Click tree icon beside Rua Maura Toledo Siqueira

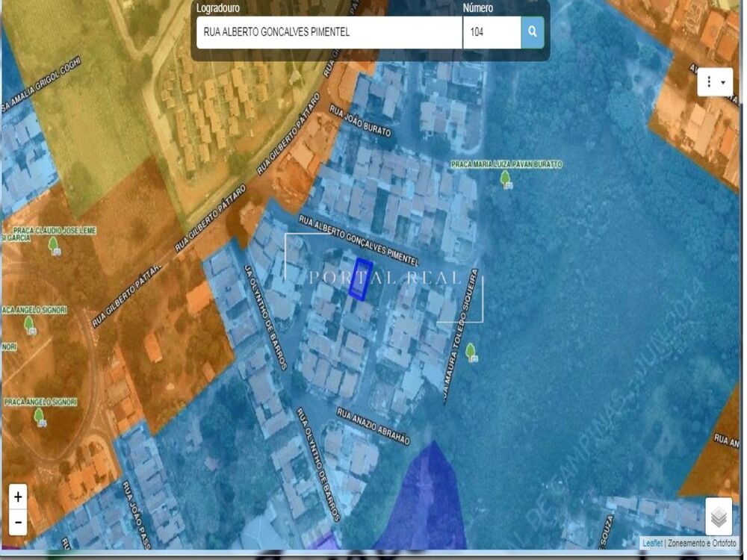[x=471, y=352]
